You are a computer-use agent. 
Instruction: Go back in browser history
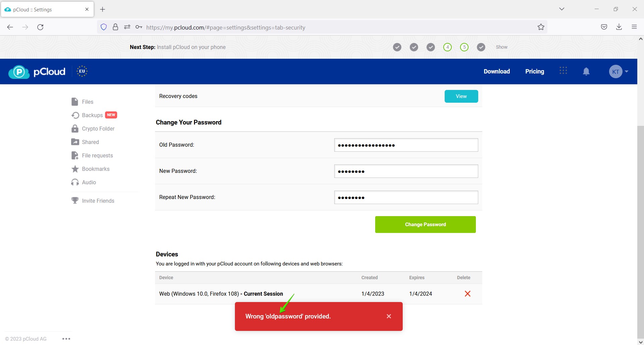10,27
